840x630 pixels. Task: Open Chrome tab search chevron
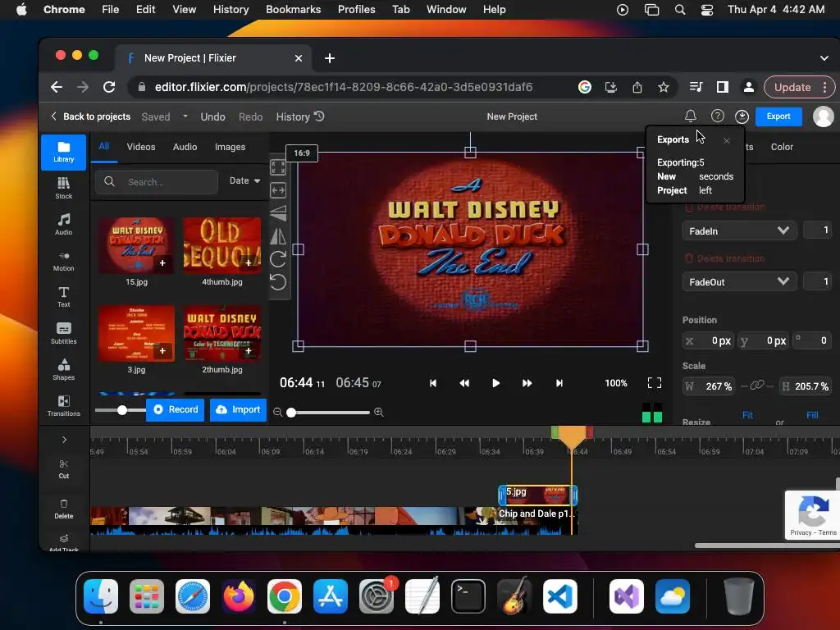(x=824, y=58)
